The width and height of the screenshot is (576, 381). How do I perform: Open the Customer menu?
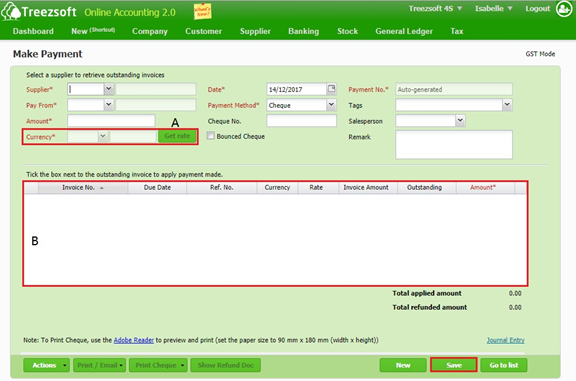click(204, 31)
